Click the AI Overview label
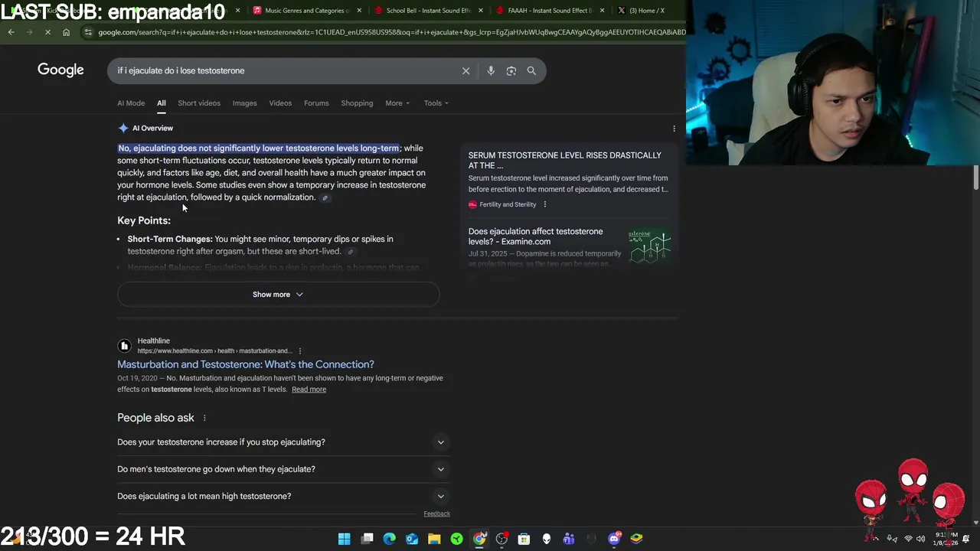Screen dimensions: 980x551 [152, 129]
